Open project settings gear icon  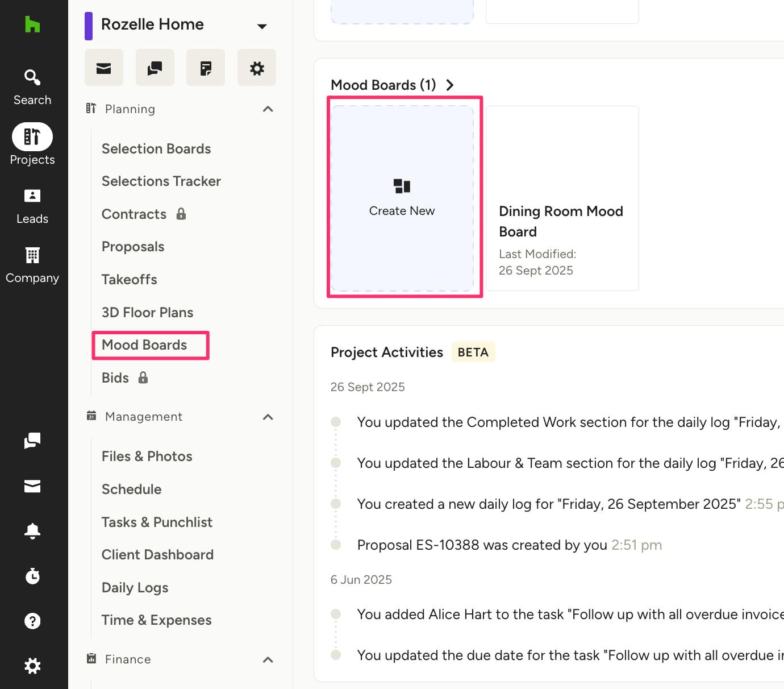pos(257,68)
